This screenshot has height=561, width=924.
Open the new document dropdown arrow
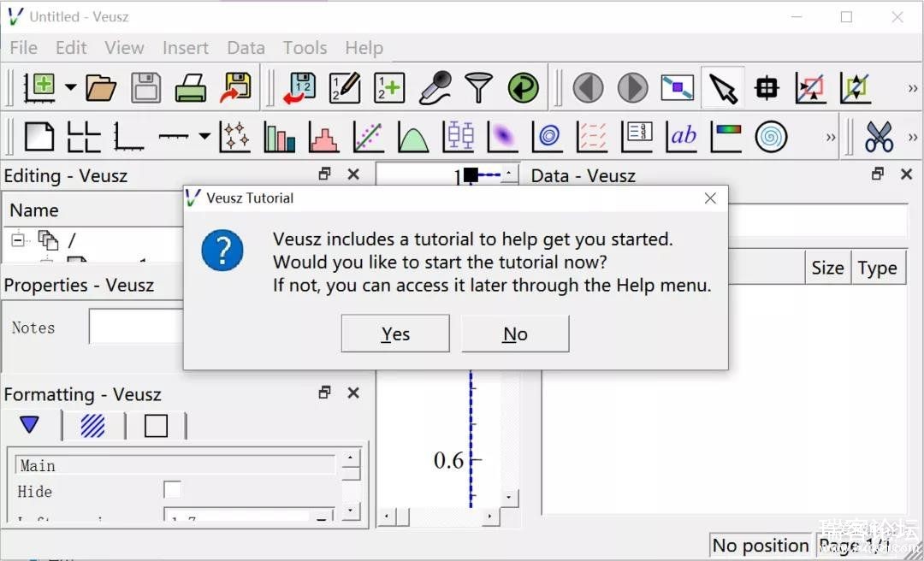click(x=71, y=88)
